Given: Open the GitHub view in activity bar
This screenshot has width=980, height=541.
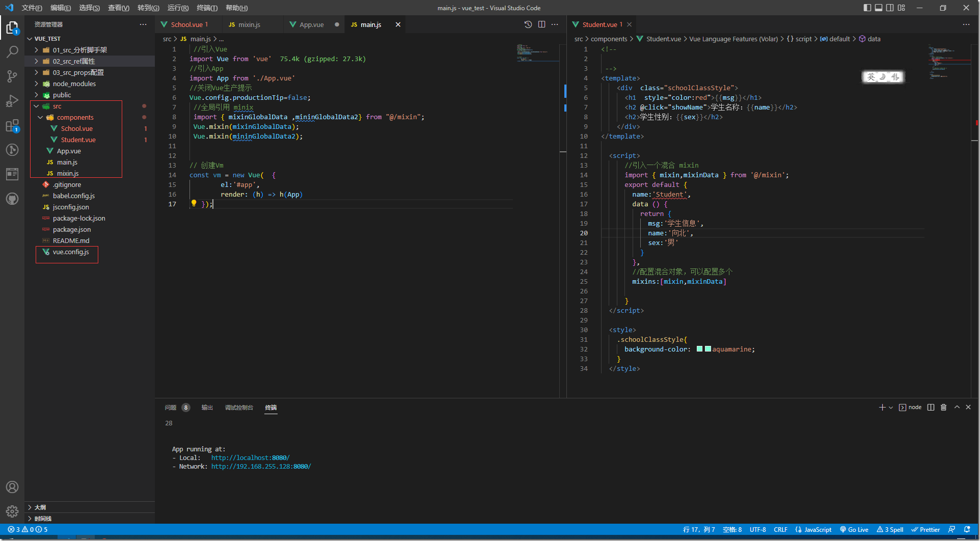Looking at the screenshot, I should 12,199.
